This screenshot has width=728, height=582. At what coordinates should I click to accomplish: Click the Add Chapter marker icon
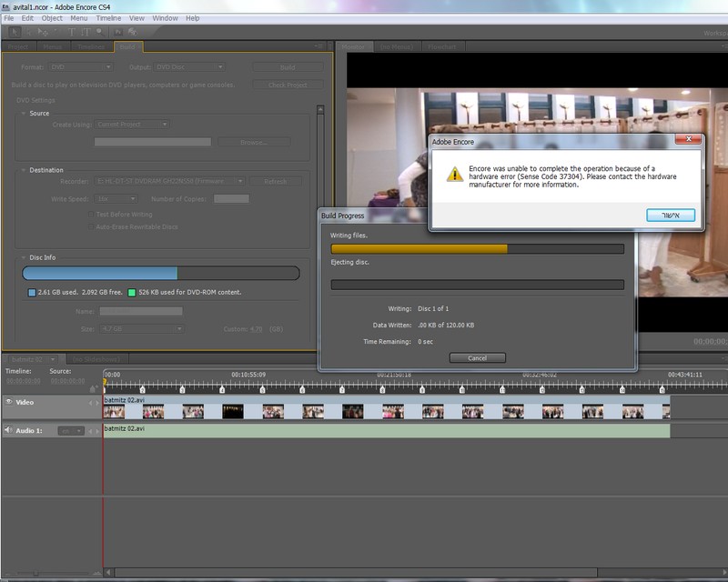[95, 387]
